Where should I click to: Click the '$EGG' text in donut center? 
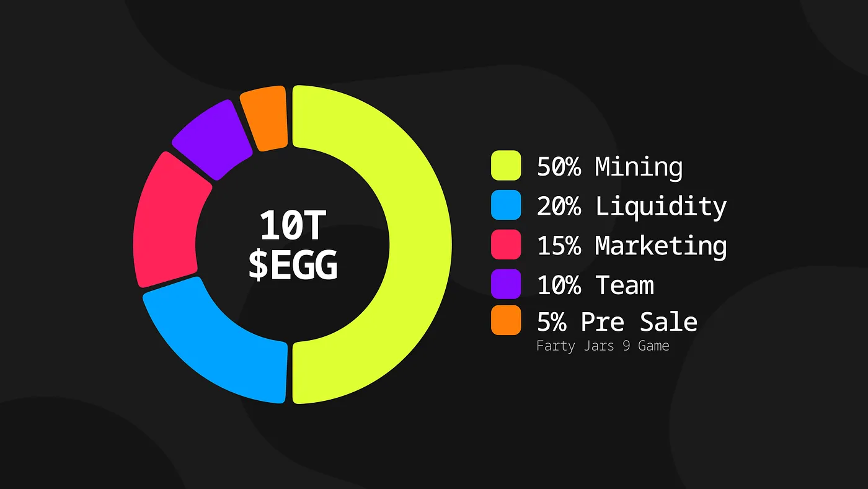coord(293,265)
